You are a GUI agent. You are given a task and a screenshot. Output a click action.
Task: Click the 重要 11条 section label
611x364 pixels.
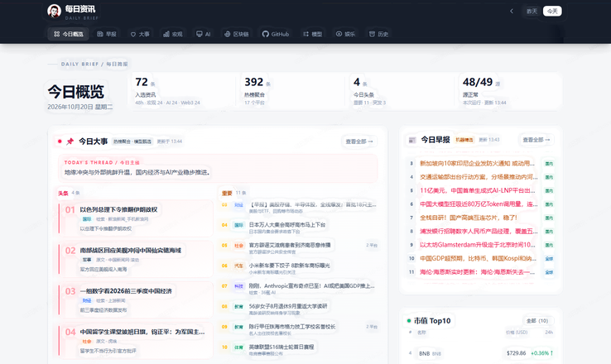[233, 193]
